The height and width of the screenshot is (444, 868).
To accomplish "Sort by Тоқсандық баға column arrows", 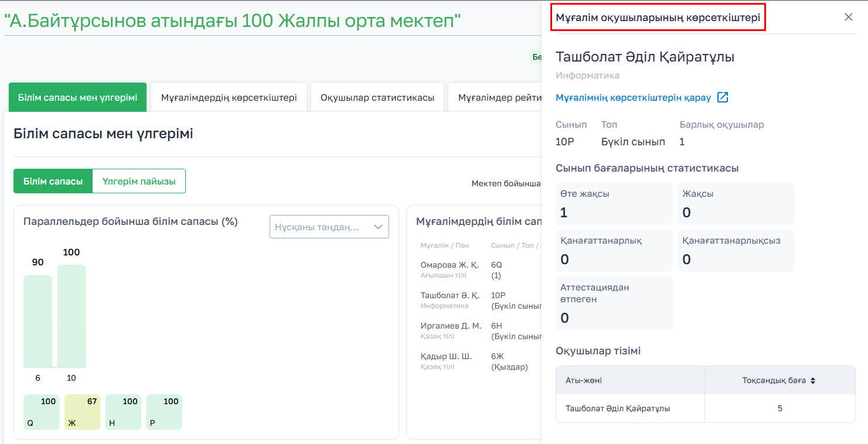I will tap(812, 381).
